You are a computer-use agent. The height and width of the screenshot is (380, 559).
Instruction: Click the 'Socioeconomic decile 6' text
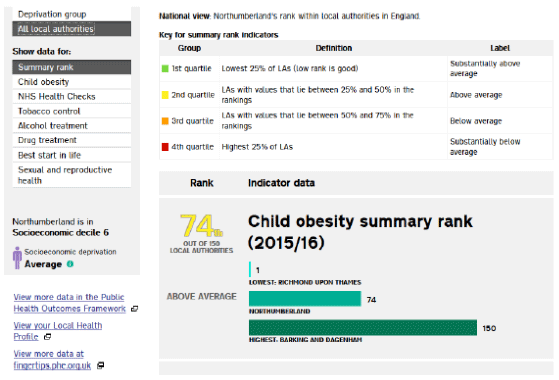point(61,232)
